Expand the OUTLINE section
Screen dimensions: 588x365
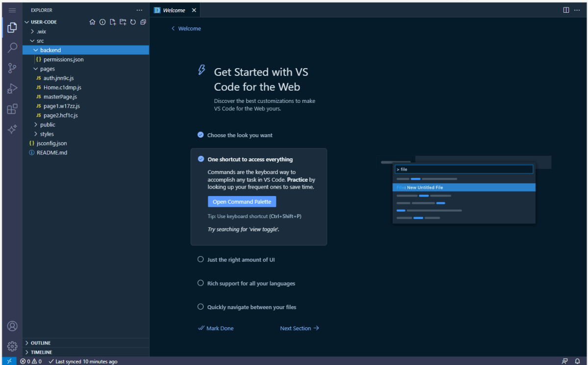pyautogui.click(x=86, y=343)
